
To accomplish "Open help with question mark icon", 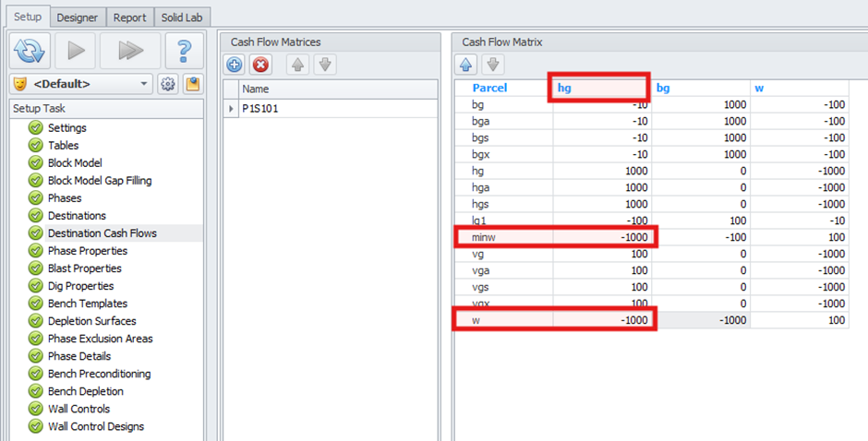I will [184, 51].
